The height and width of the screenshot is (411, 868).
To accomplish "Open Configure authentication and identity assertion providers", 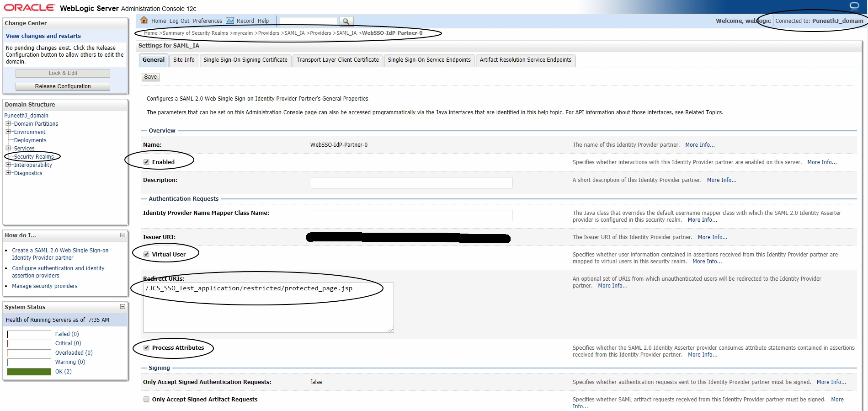I will (x=58, y=272).
